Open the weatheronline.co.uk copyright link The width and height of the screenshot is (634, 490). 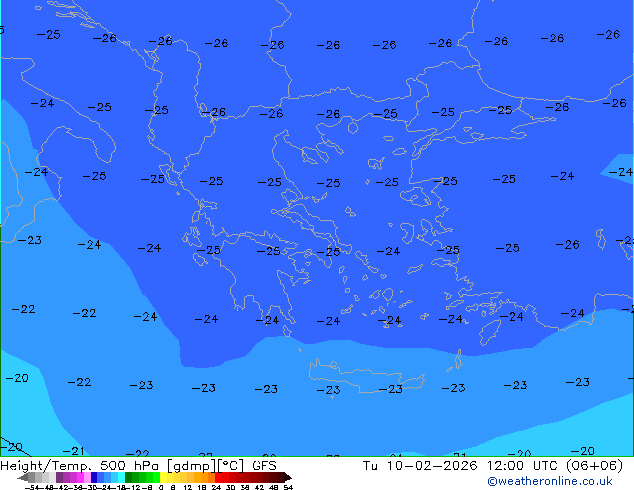tap(550, 481)
